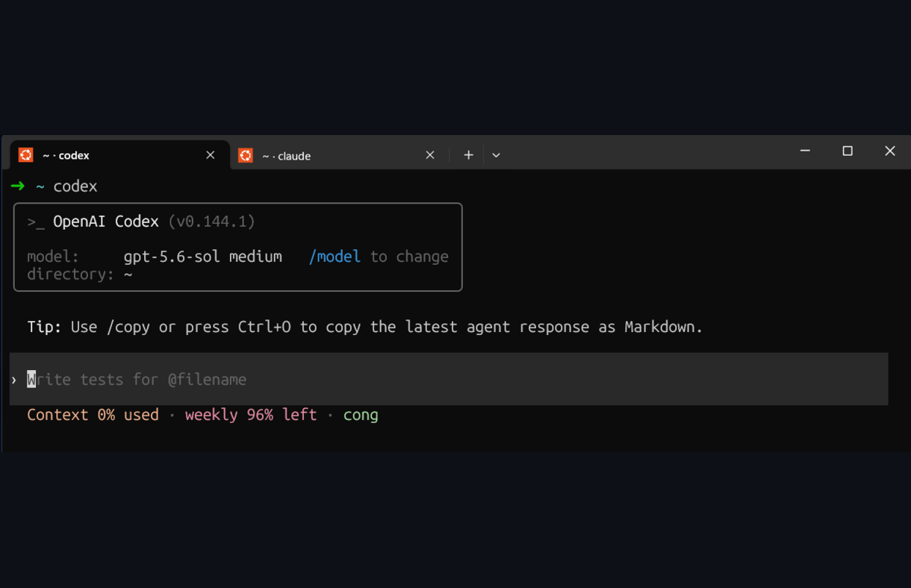This screenshot has width=911, height=588.
Task: Expand the new tab profile dropdown arrow
Action: tap(496, 155)
